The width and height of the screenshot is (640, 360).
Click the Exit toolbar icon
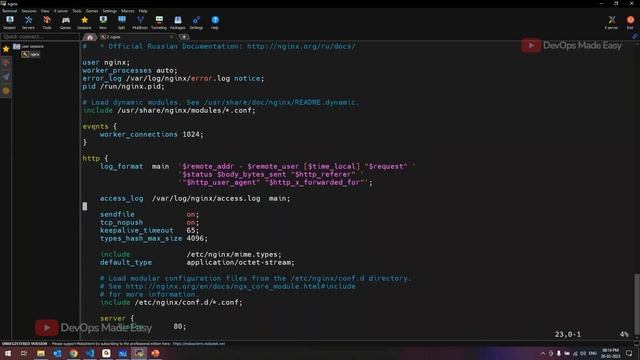pos(630,22)
